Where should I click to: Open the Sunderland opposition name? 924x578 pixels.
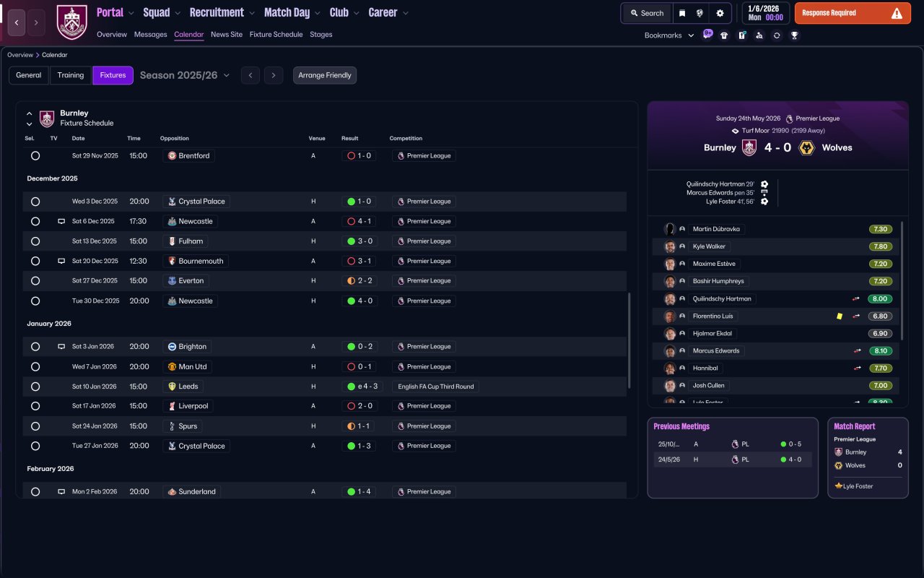click(x=197, y=491)
